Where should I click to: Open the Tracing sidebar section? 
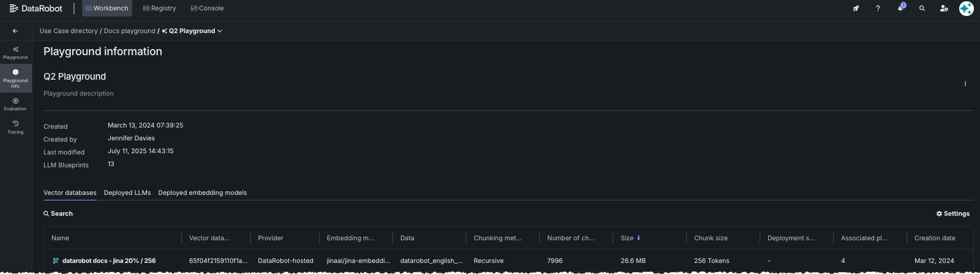click(x=15, y=127)
